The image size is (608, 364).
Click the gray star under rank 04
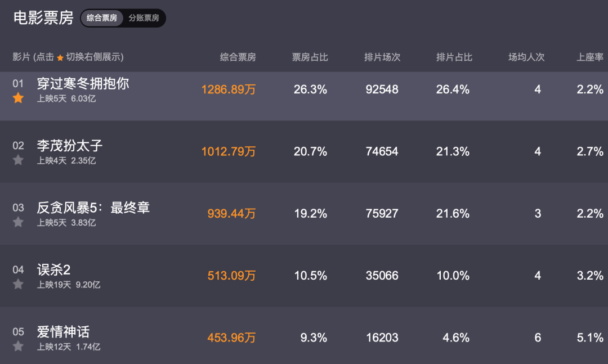(18, 284)
